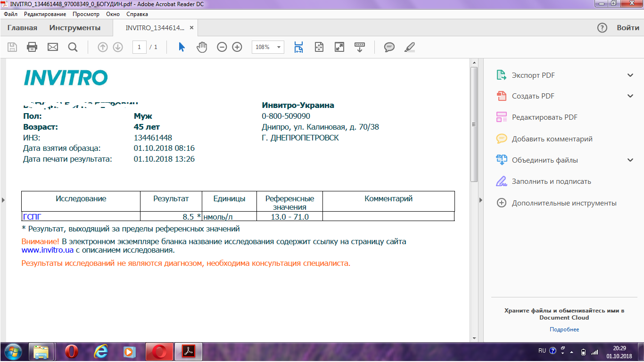Expand the Экспорт PDF section
This screenshot has height=362, width=644.
point(630,75)
